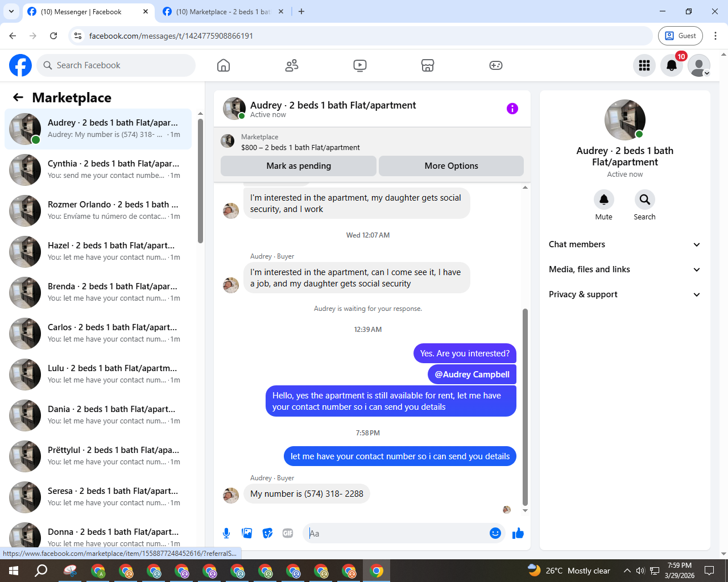Open Prëttylul conversation in the list
728x582 pixels.
point(98,456)
